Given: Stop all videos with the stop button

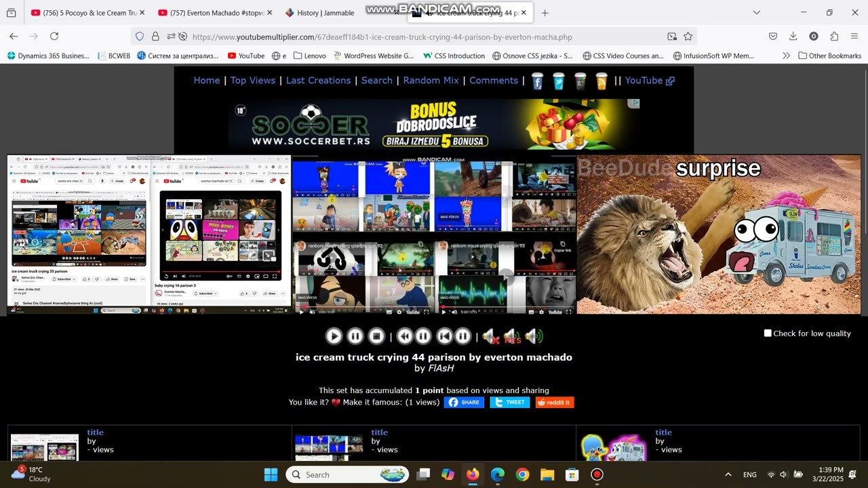Looking at the screenshot, I should [376, 335].
